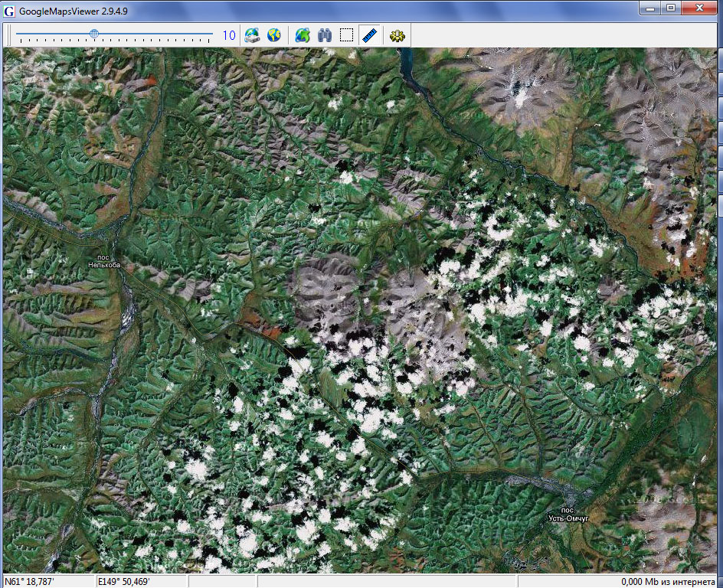Click the E149° longitude status field
The height and width of the screenshot is (588, 723).
[x=140, y=581]
